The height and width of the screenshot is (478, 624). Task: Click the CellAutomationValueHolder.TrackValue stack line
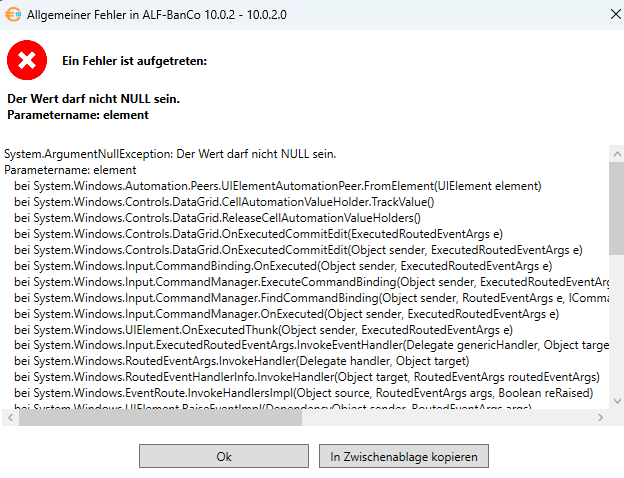point(224,202)
